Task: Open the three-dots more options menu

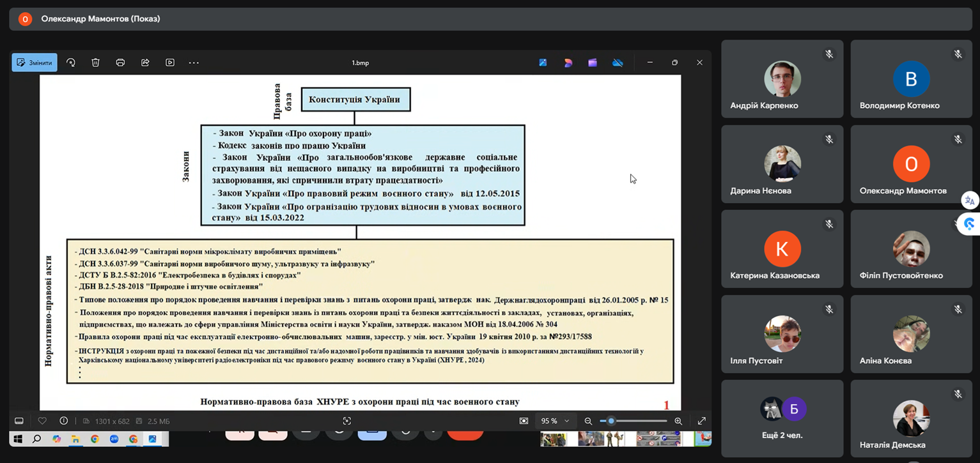Action: pyautogui.click(x=194, y=63)
